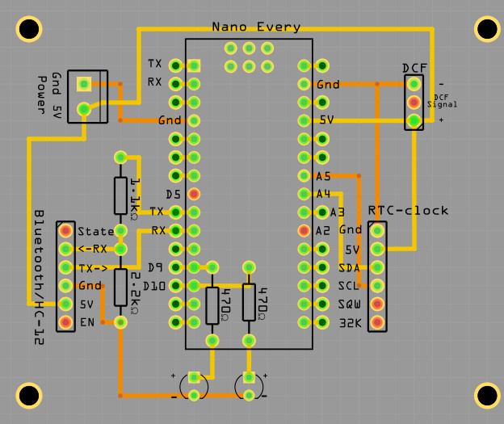This screenshot has height=424, width=504.
Task: Click the bottom-right mounting hole
Action: coord(487,396)
